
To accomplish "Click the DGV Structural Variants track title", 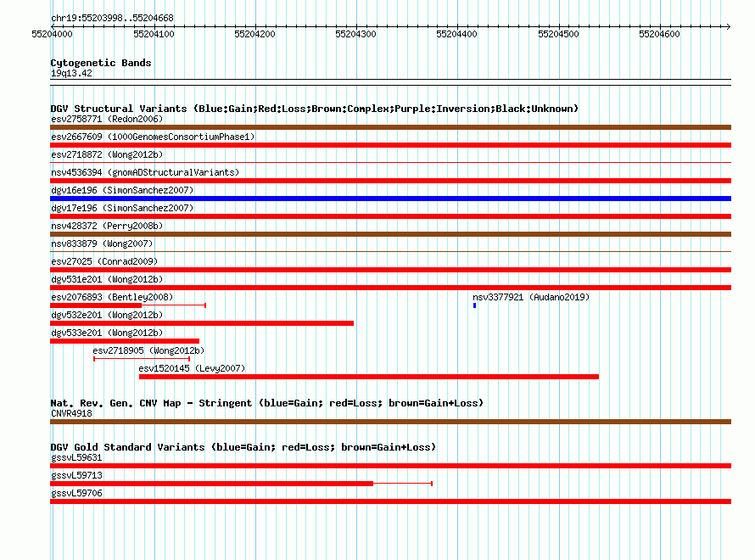I will pyautogui.click(x=315, y=109).
